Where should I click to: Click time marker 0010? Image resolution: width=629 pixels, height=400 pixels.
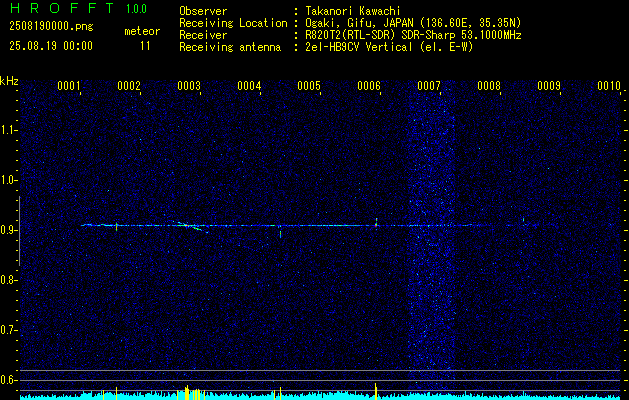coord(609,86)
